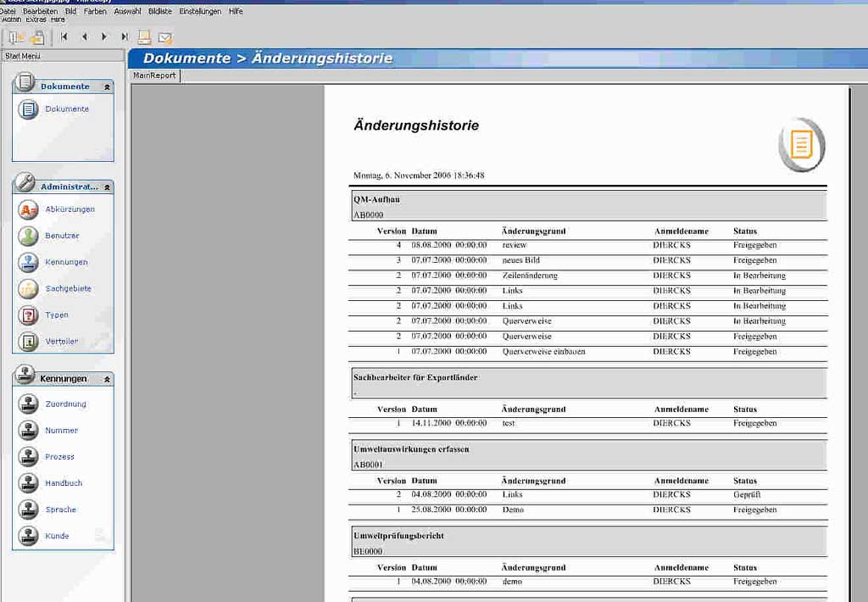The image size is (868, 602).
Task: Open the Extras menu
Action: (x=36, y=20)
